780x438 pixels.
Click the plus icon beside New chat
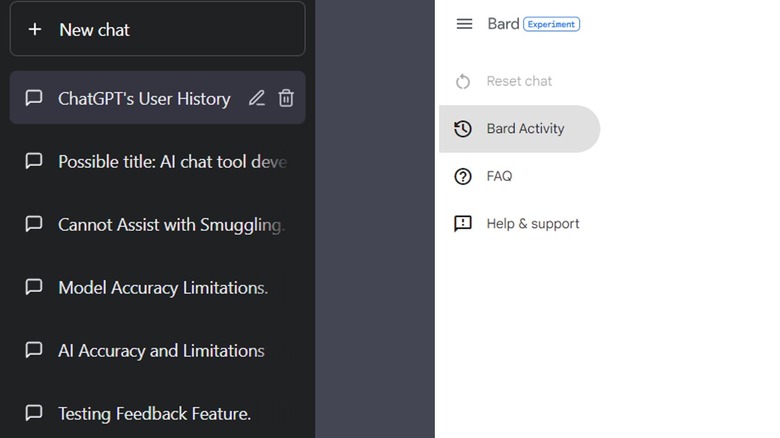coord(35,30)
